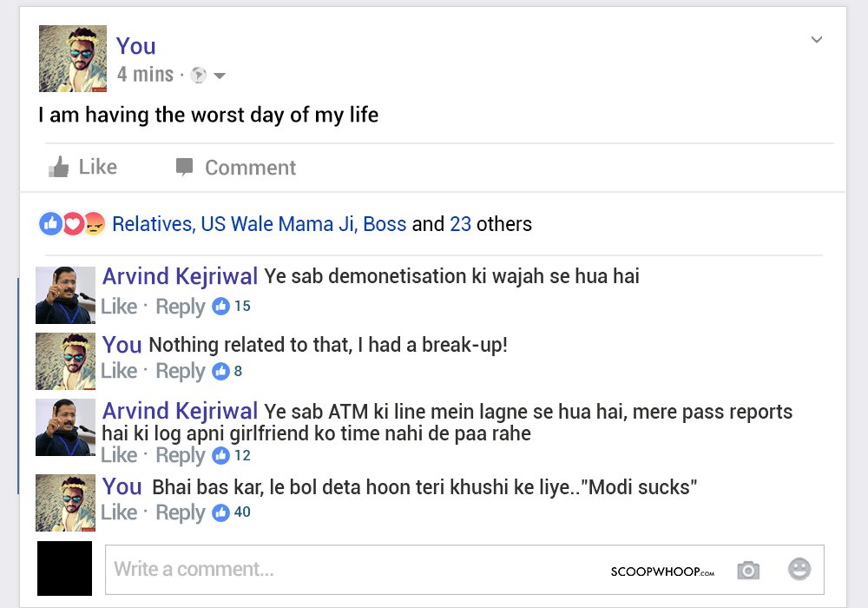Open emoji smiley picker in comment box

click(799, 569)
